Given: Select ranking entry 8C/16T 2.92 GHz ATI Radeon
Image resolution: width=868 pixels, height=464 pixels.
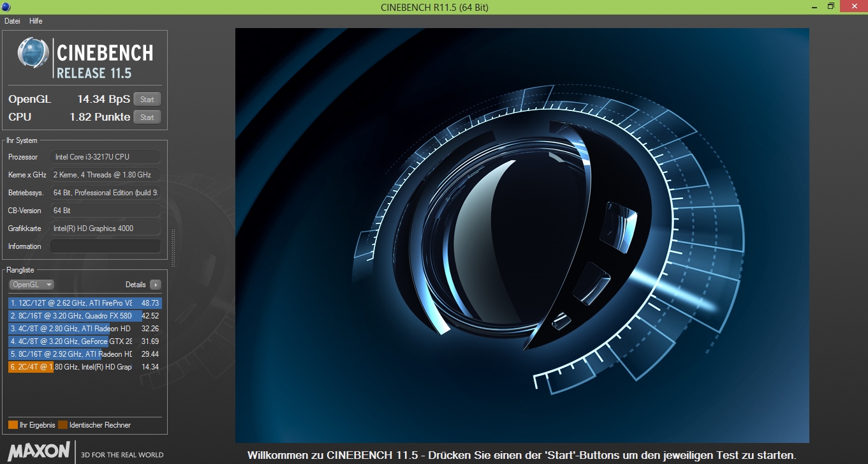Looking at the screenshot, I should pyautogui.click(x=85, y=354).
